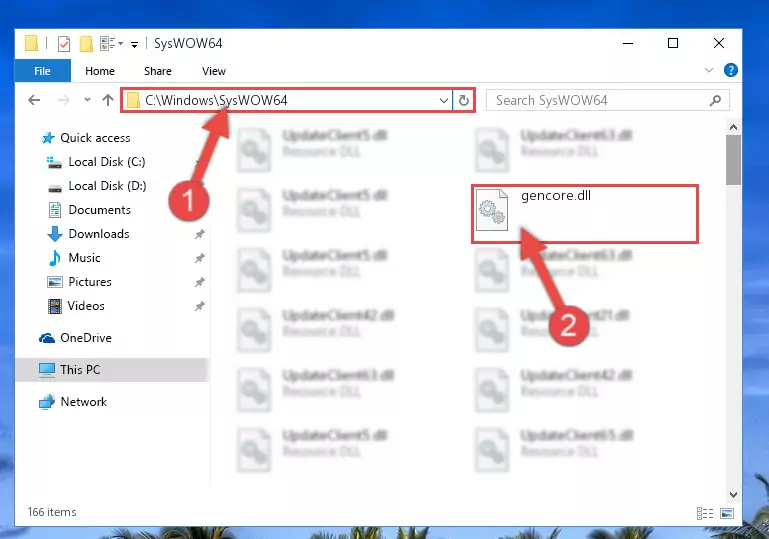This screenshot has width=769, height=539.
Task: Click the folder icon in title bar
Action: pos(31,43)
